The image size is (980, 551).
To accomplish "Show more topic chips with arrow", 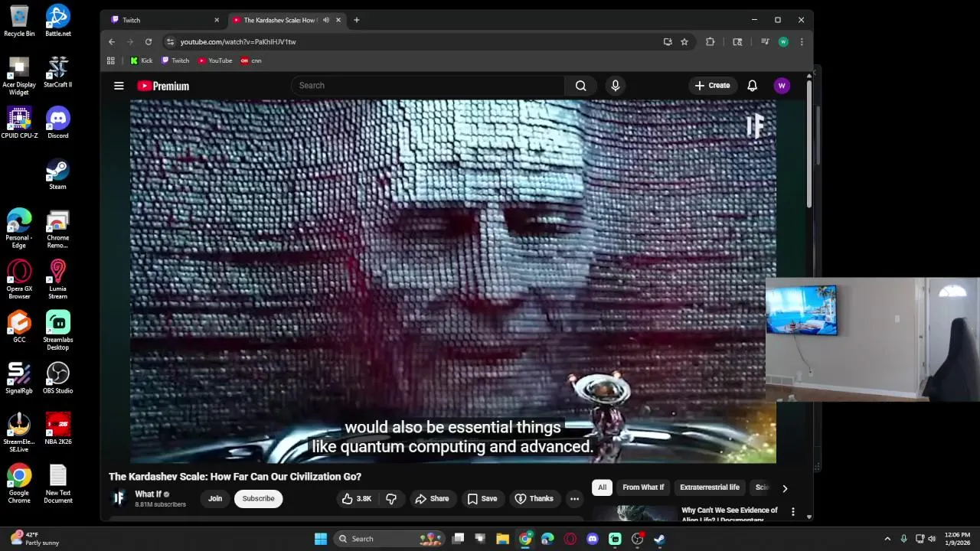I will [x=785, y=487].
